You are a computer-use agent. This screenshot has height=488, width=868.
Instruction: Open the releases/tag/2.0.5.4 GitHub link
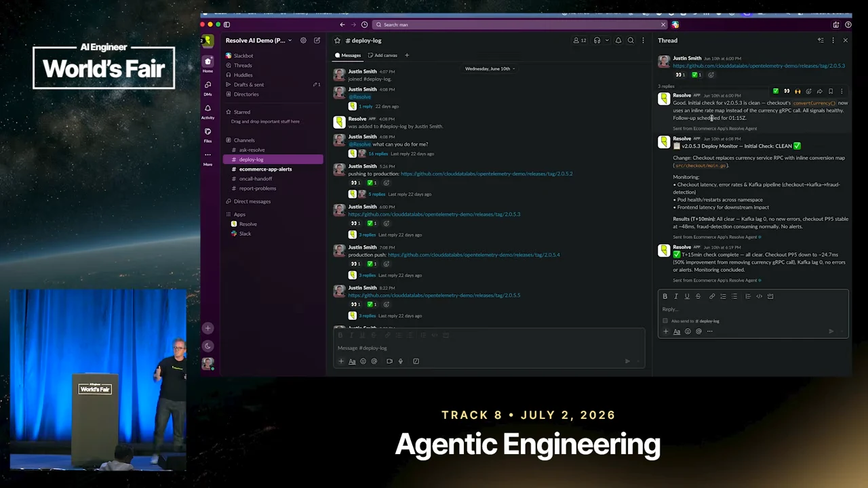(473, 255)
